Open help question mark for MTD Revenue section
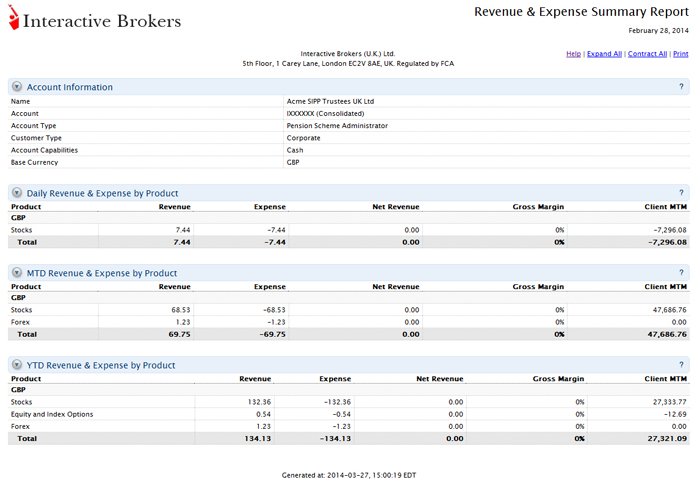Image resolution: width=700 pixels, height=491 pixels. pyautogui.click(x=681, y=273)
